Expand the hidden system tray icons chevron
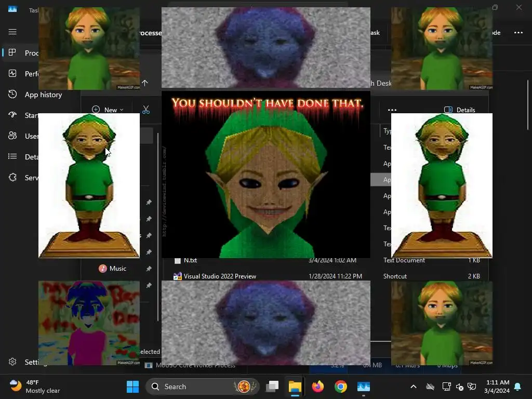The image size is (532, 399). pos(413,387)
